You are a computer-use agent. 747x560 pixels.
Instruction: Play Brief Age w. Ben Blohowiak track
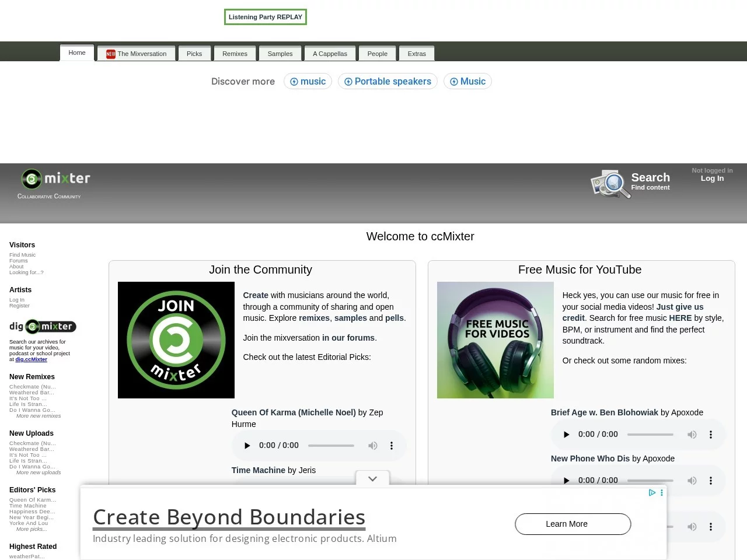(x=566, y=435)
